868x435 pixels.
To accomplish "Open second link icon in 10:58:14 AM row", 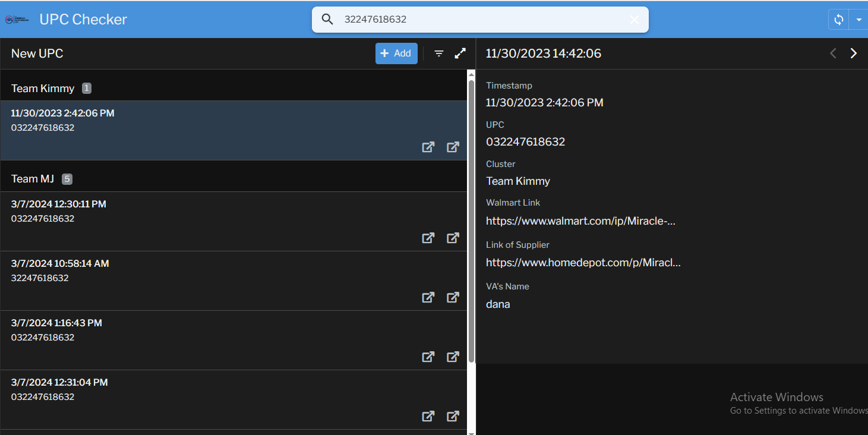I will pos(453,297).
